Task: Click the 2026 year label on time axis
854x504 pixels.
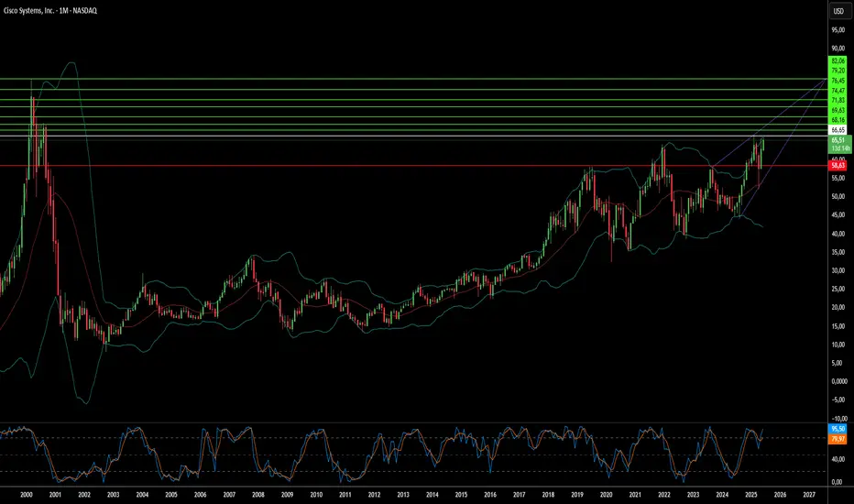Action: (780, 495)
